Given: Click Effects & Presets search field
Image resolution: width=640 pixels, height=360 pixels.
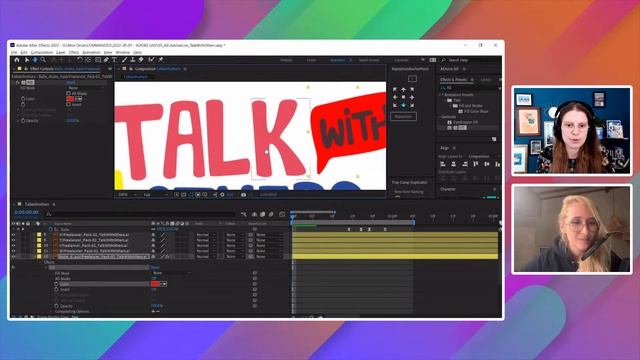Looking at the screenshot, I should point(471,88).
